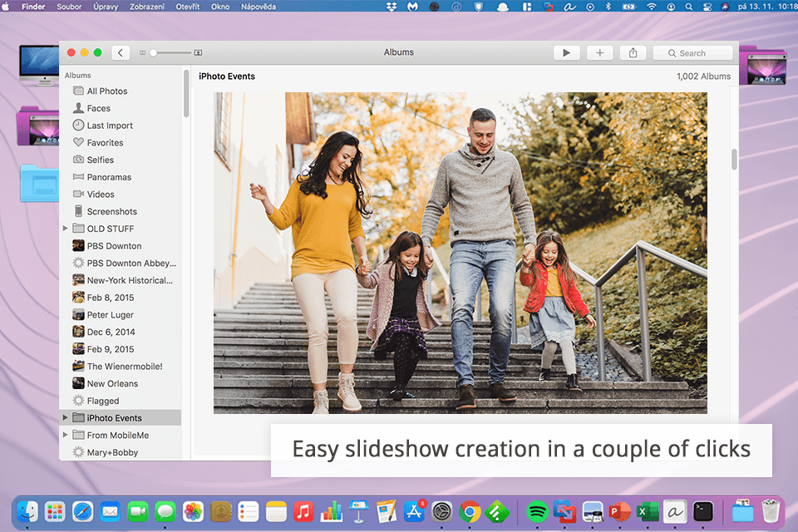Viewport: 798px width, 532px height.
Task: Click the sidebar vertical scrollbar
Action: click(x=186, y=94)
